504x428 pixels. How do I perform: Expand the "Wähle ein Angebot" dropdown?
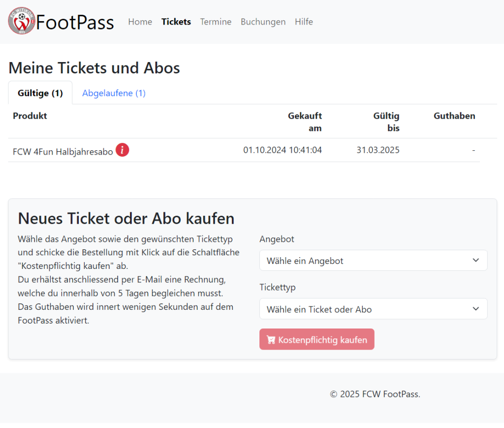373,261
